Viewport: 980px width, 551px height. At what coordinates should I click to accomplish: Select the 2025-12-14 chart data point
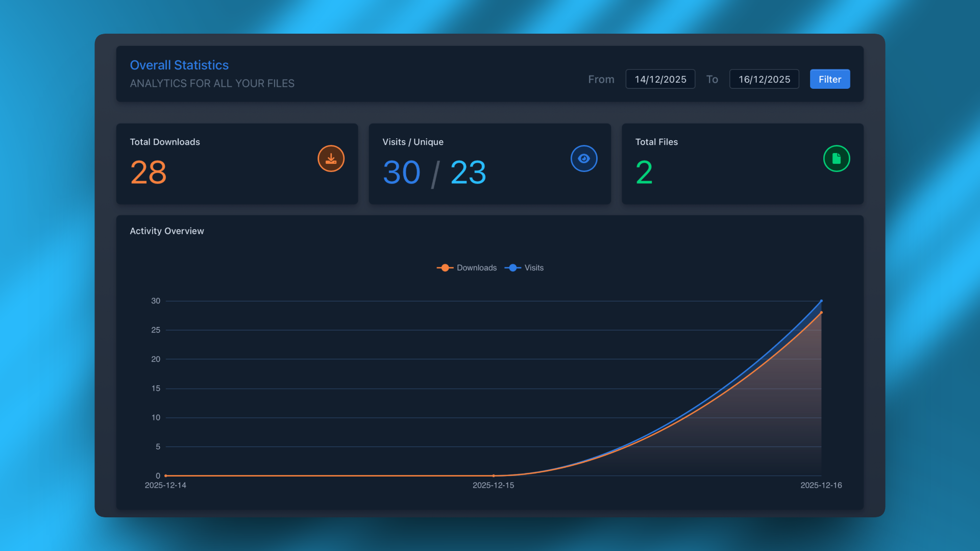(x=165, y=475)
